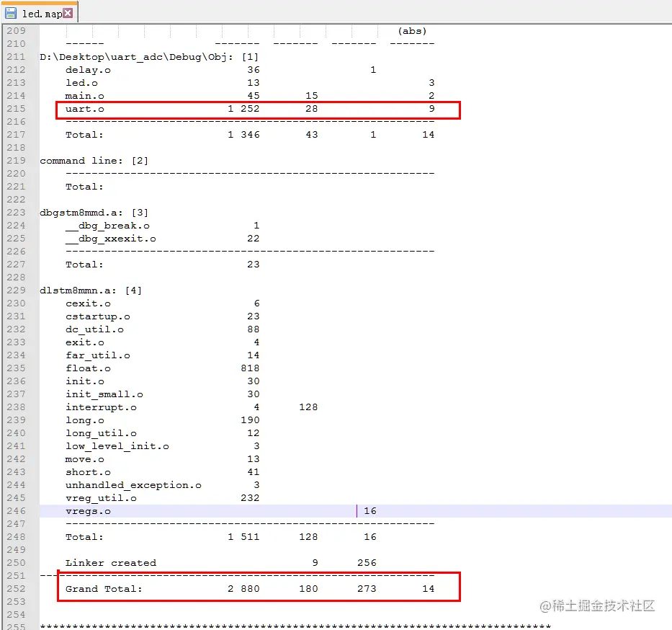The width and height of the screenshot is (672, 630).
Task: Click the value '818' in the float.o row
Action: point(250,368)
